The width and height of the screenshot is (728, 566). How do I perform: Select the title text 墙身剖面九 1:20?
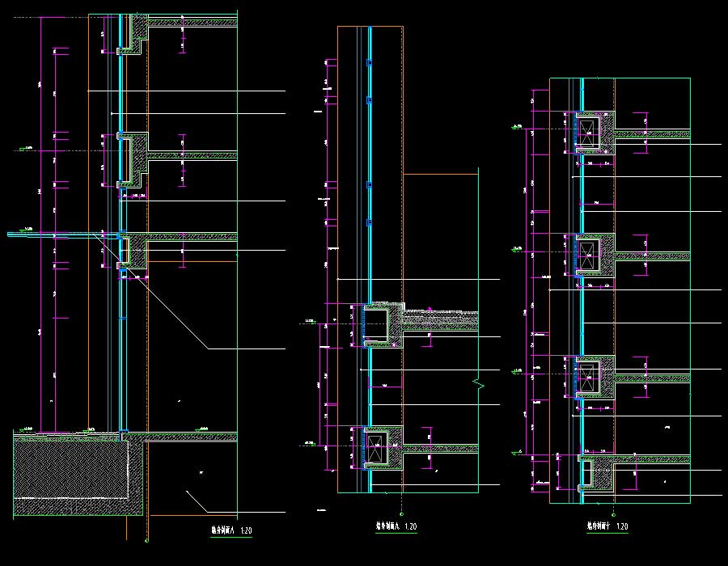point(396,526)
